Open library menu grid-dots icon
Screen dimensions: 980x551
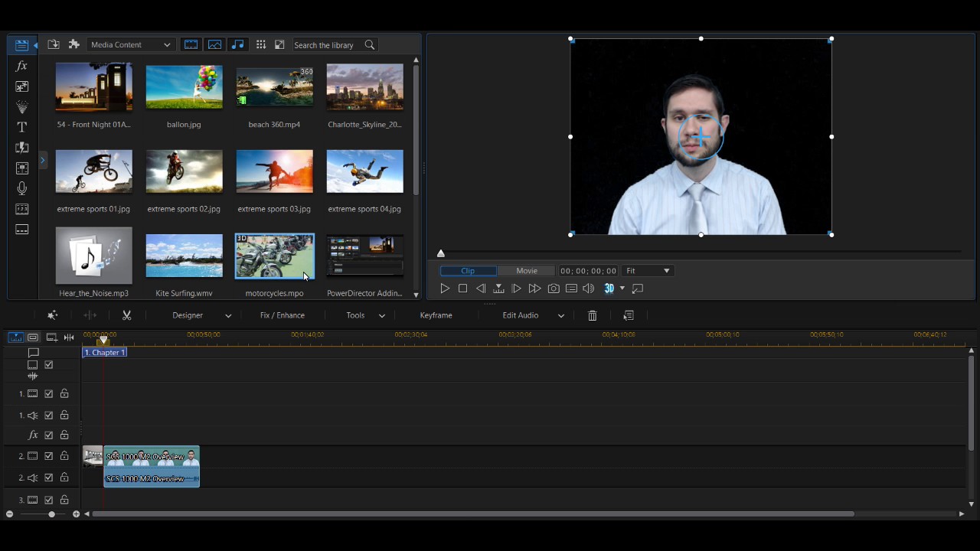click(x=261, y=44)
